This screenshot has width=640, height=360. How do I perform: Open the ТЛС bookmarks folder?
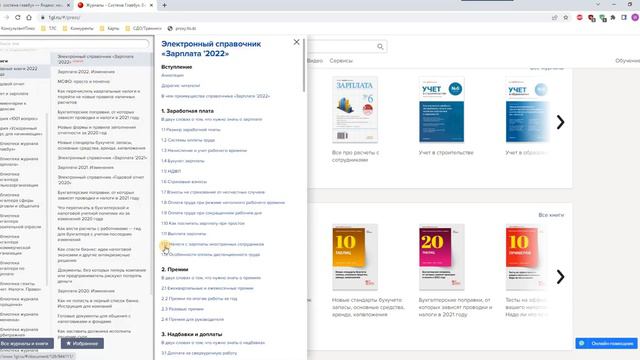(49, 29)
